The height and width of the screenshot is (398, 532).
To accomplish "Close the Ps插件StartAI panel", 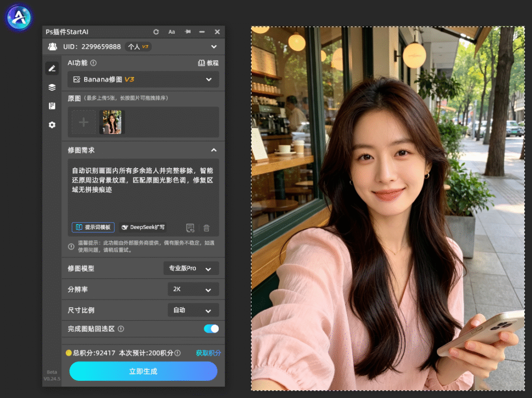I will [x=217, y=32].
